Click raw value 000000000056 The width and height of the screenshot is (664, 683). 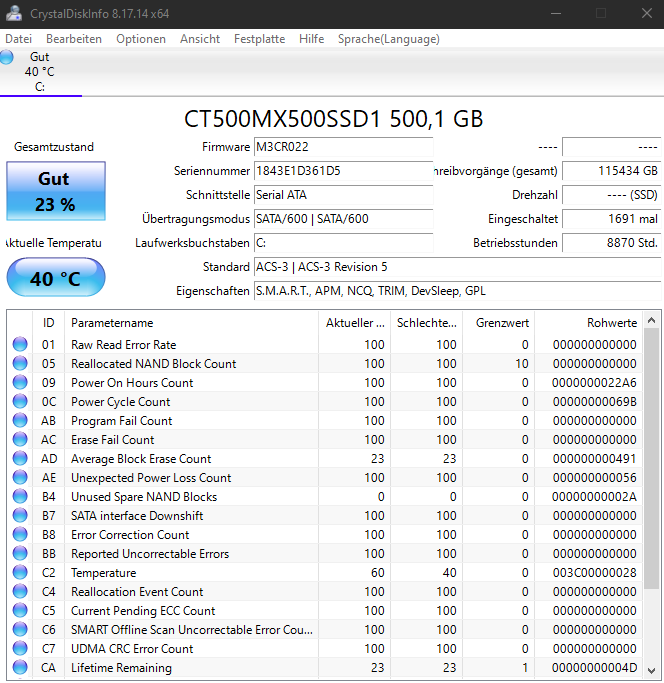pos(594,477)
